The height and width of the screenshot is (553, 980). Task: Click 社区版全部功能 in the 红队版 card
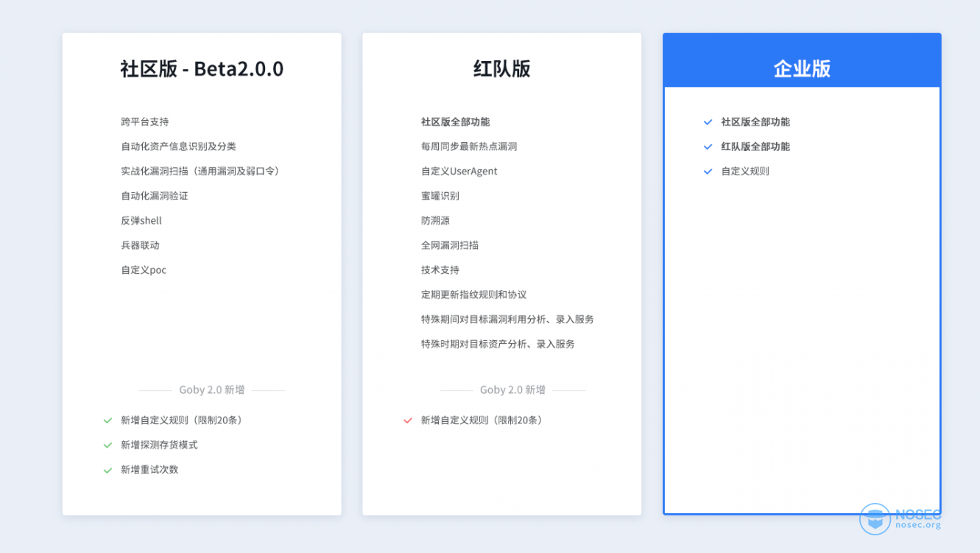point(455,121)
